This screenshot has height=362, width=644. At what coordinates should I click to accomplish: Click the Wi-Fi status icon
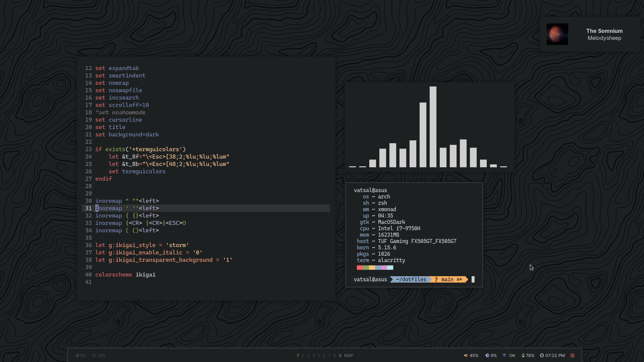(504, 356)
